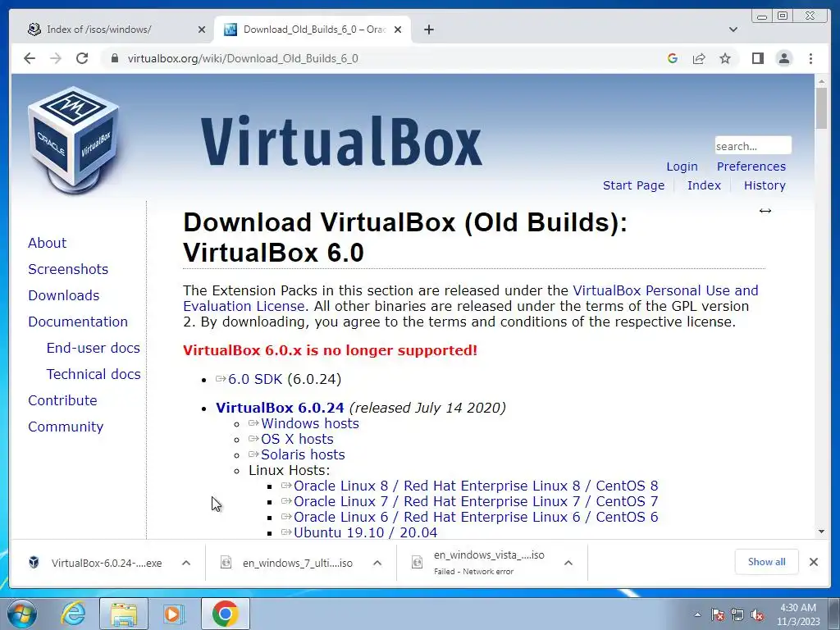Click the vertical scrollbar thumb
Viewport: 840px width, 630px height.
pyautogui.click(x=822, y=107)
